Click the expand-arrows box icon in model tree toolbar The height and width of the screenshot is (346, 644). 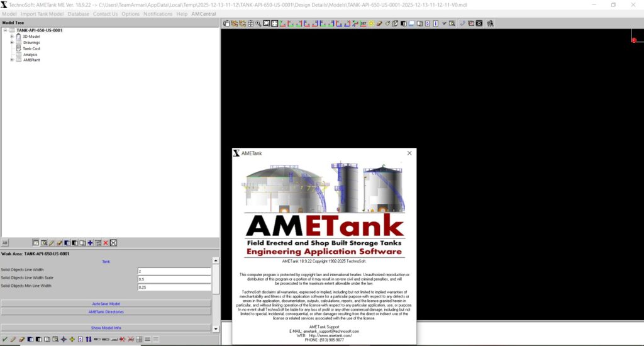pos(113,243)
